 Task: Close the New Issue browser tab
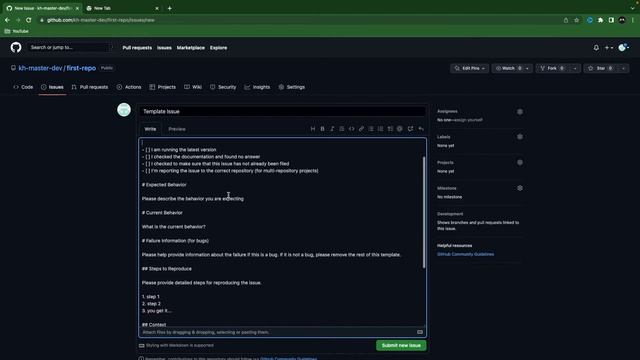coord(77,8)
